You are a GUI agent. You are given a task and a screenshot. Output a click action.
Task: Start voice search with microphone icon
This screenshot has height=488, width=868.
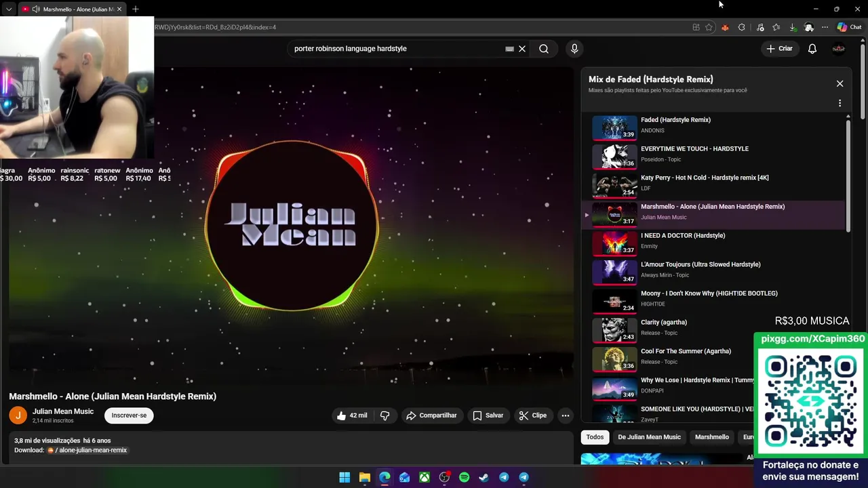pos(574,49)
